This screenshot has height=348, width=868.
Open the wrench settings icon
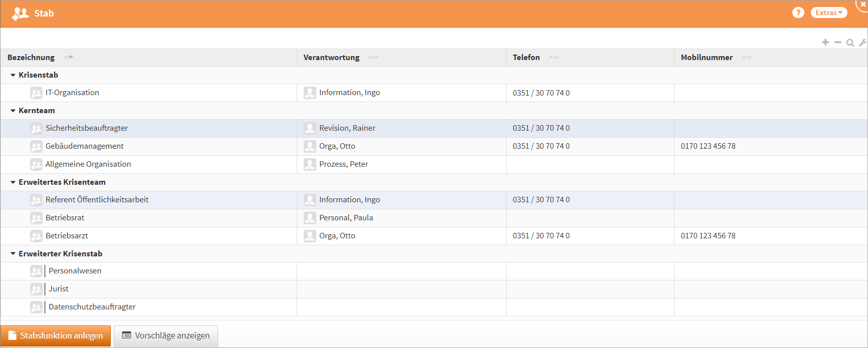pyautogui.click(x=863, y=43)
